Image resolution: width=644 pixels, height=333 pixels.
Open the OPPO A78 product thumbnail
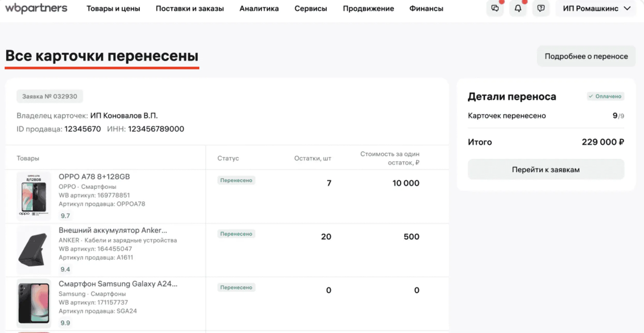coord(34,196)
